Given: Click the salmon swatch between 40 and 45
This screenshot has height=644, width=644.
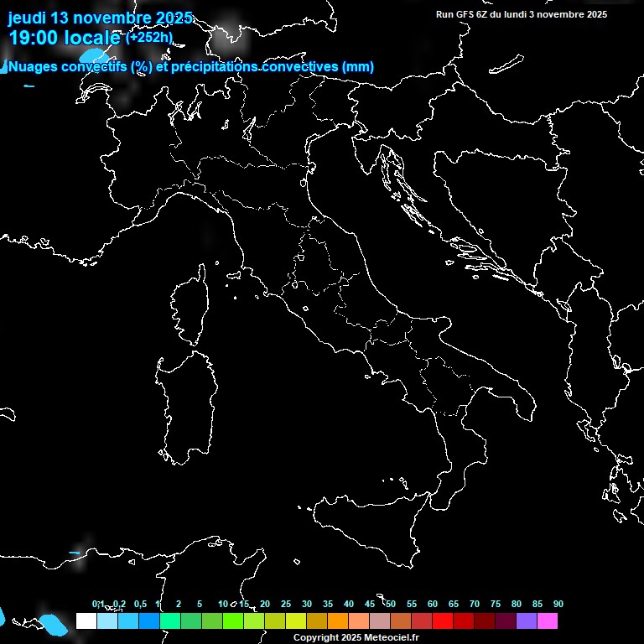Looking at the screenshot, I should point(359,621).
